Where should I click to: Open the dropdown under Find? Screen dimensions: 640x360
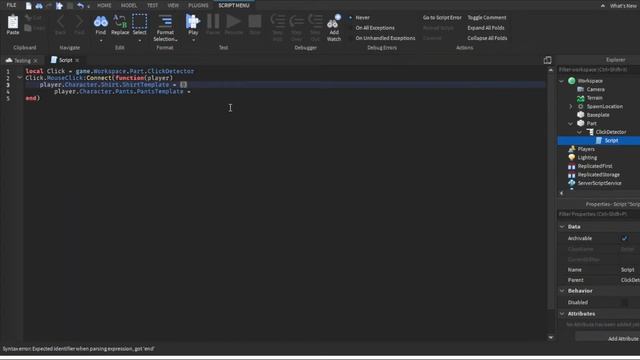click(100, 40)
